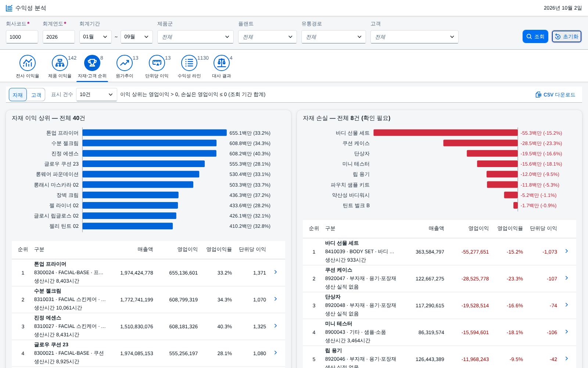Open detail arrow for 글로우 쿠션 23 row
Image resolution: width=588 pixels, height=368 pixels.
coord(276,353)
